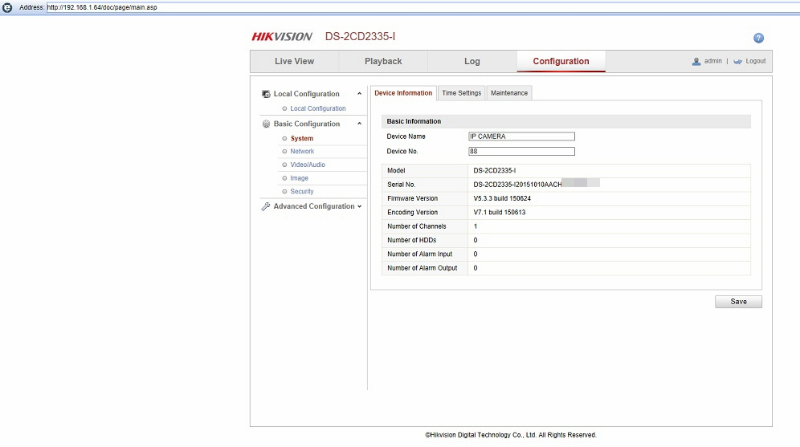
Task: Select the bullet next to Image
Action: click(285, 178)
